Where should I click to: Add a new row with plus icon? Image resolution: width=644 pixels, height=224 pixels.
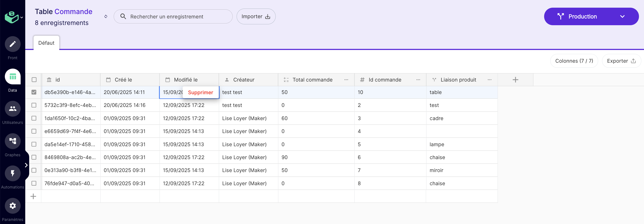pyautogui.click(x=33, y=196)
